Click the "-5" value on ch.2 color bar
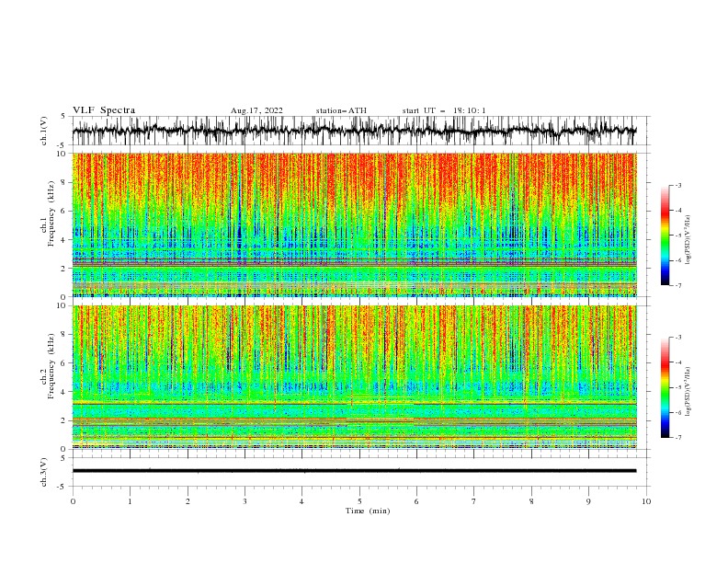 pyautogui.click(x=678, y=387)
